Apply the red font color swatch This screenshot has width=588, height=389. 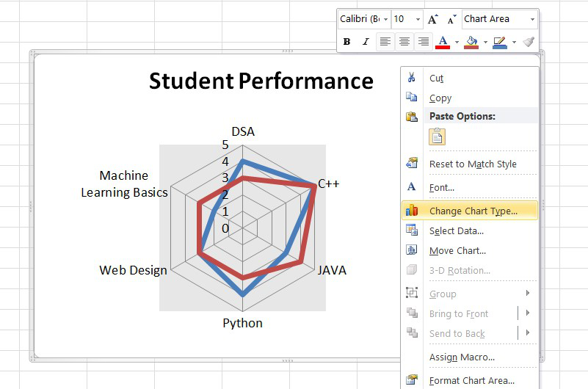click(x=443, y=42)
